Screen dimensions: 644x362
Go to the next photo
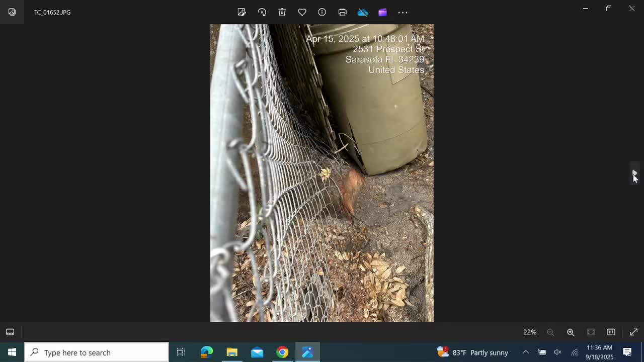pos(635,173)
